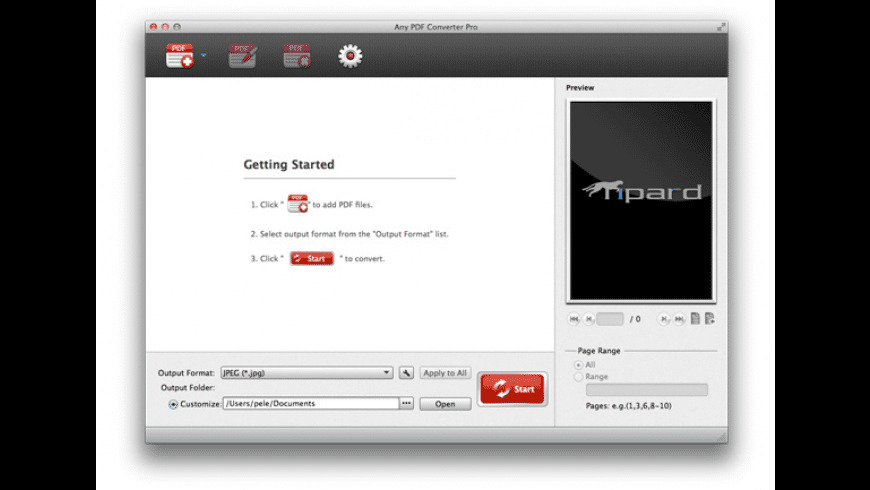The width and height of the screenshot is (870, 490).
Task: Go to first page in Preview
Action: click(x=574, y=319)
